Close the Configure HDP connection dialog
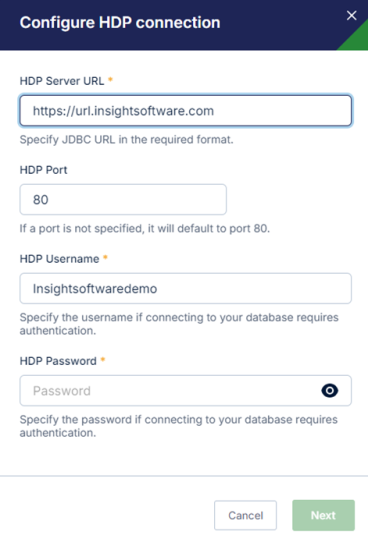The width and height of the screenshot is (368, 553). click(351, 16)
